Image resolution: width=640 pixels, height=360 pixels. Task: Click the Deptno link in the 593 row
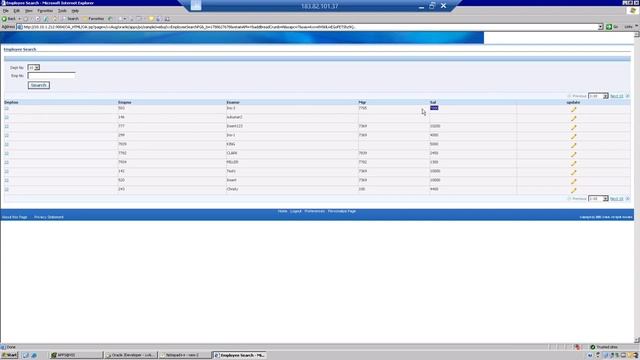pyautogui.click(x=7, y=108)
